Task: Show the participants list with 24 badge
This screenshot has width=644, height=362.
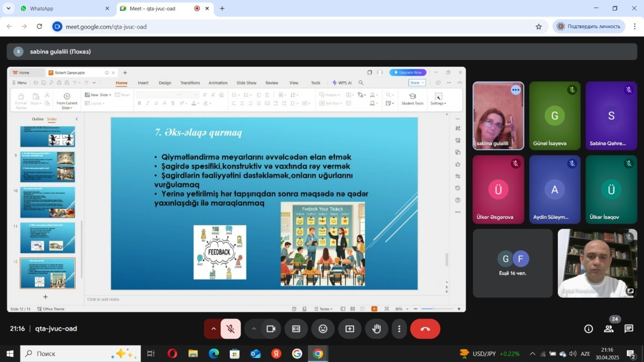Action: pyautogui.click(x=609, y=329)
